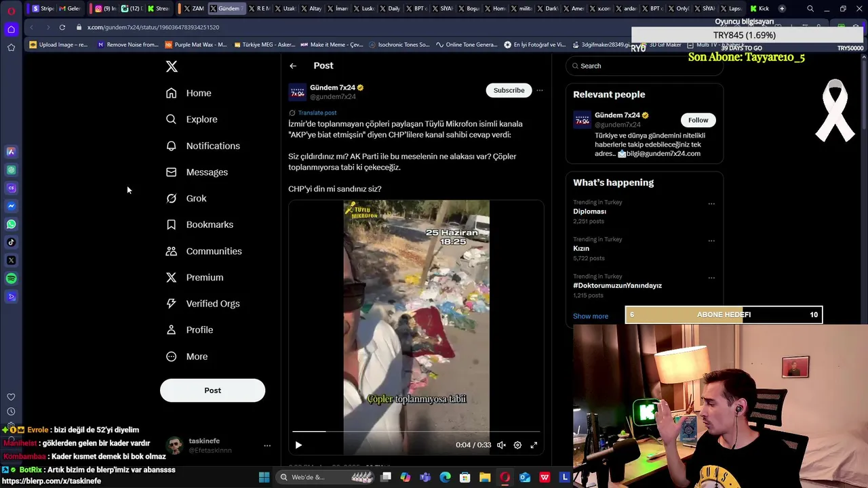Click into the X Search field
Viewport: 868px width, 488px height.
click(x=644, y=66)
